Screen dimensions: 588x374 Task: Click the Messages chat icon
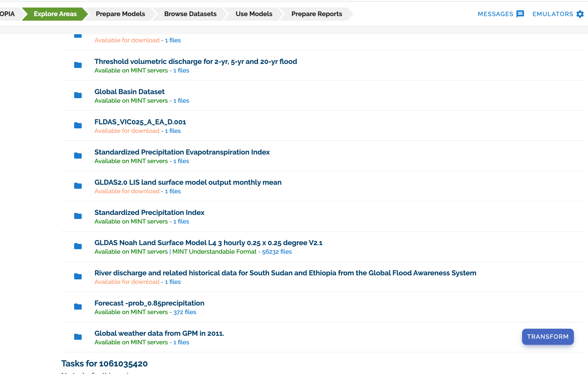520,14
